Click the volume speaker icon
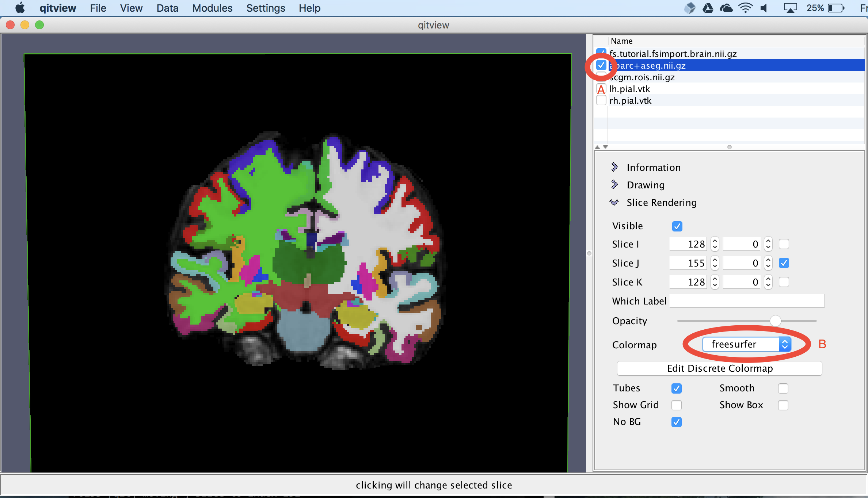The height and width of the screenshot is (498, 868). click(764, 8)
